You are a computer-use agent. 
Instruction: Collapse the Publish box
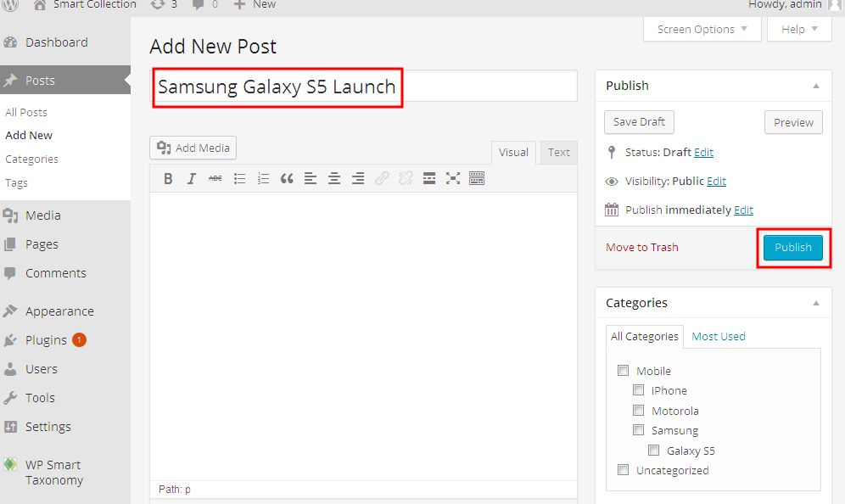click(816, 87)
